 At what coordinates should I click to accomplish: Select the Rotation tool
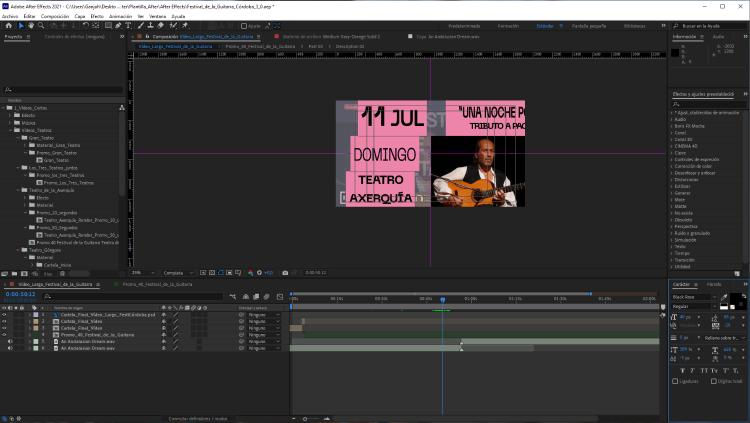pyautogui.click(x=86, y=26)
